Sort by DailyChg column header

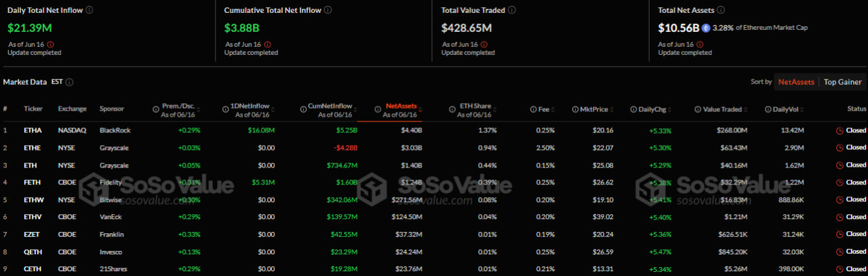[646, 109]
